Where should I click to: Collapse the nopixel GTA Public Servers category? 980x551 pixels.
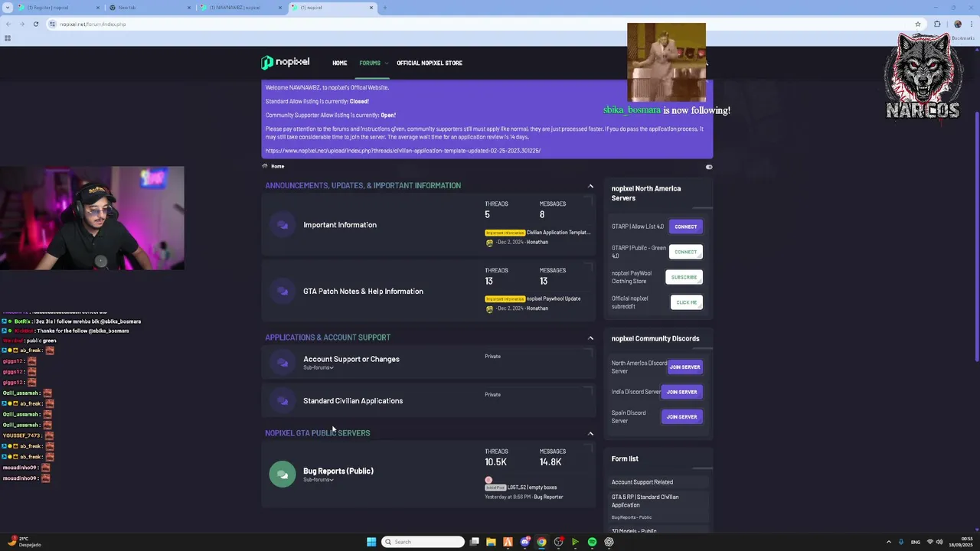[590, 433]
